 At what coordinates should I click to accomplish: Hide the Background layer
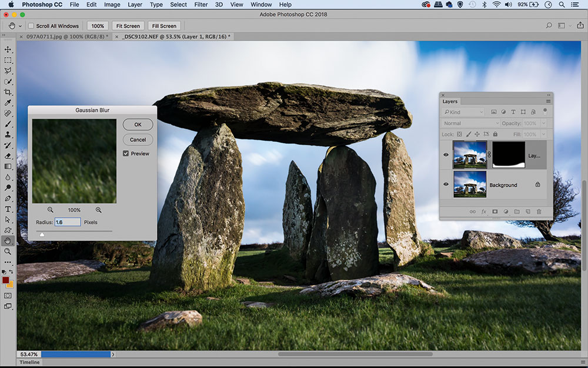point(446,184)
